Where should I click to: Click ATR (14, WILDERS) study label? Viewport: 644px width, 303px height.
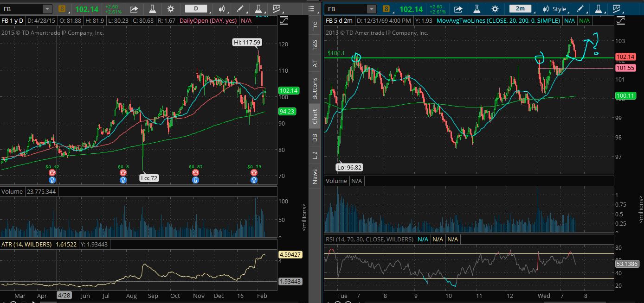26,244
